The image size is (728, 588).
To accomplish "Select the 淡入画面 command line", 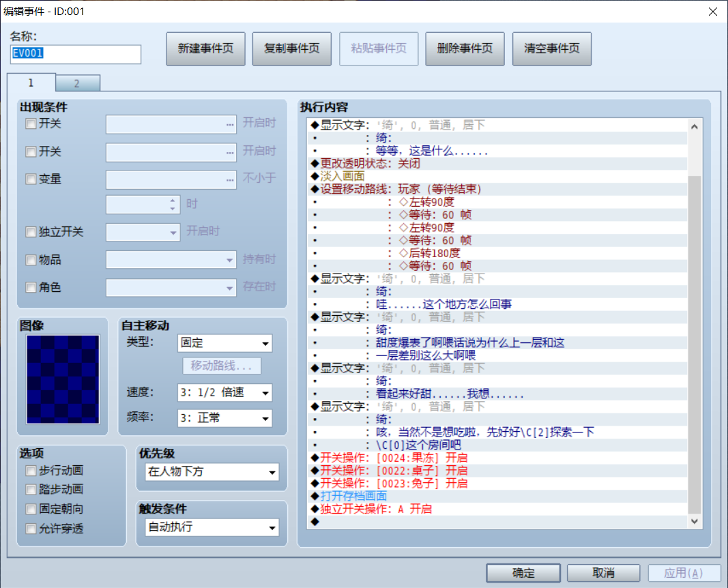I will click(497, 177).
